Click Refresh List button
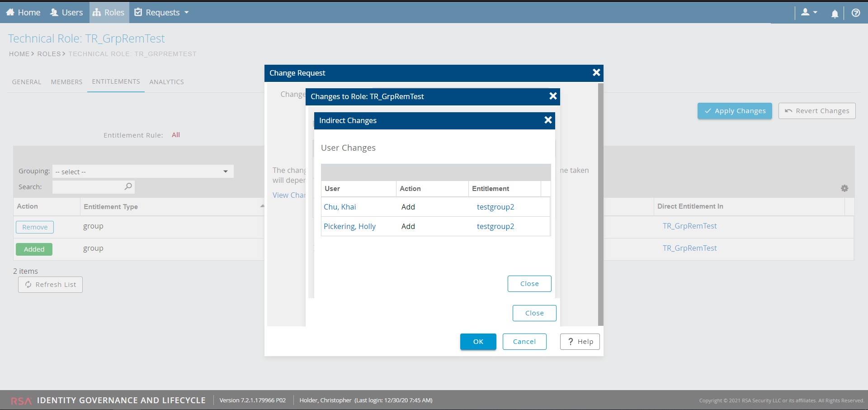Viewport: 868px width, 410px height. (50, 285)
